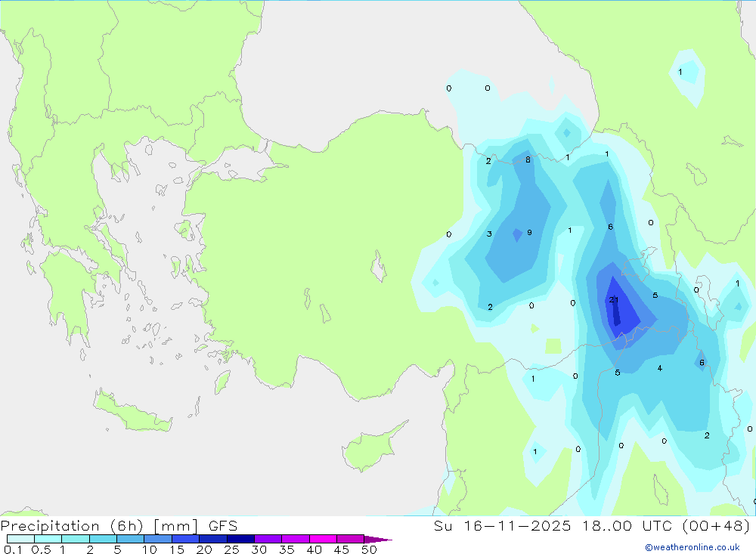Pick the 20–25 mm legend color swatch
756x554 pixels.
(x=213, y=539)
